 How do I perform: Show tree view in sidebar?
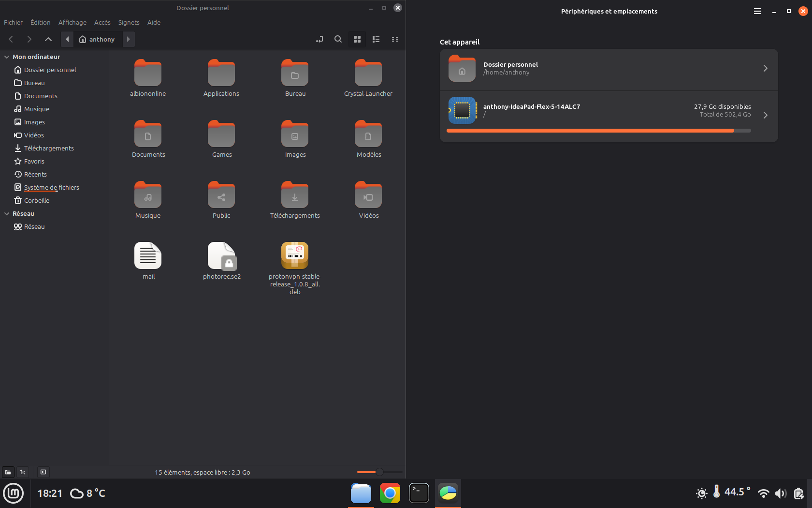[x=23, y=472]
